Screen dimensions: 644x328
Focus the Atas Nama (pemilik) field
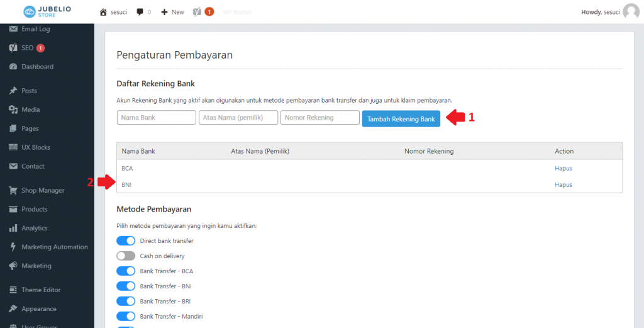(238, 118)
